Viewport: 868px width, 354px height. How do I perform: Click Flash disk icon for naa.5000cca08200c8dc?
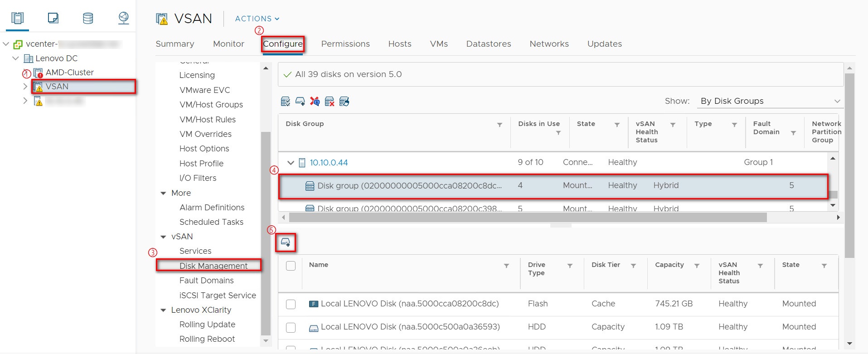click(x=313, y=304)
